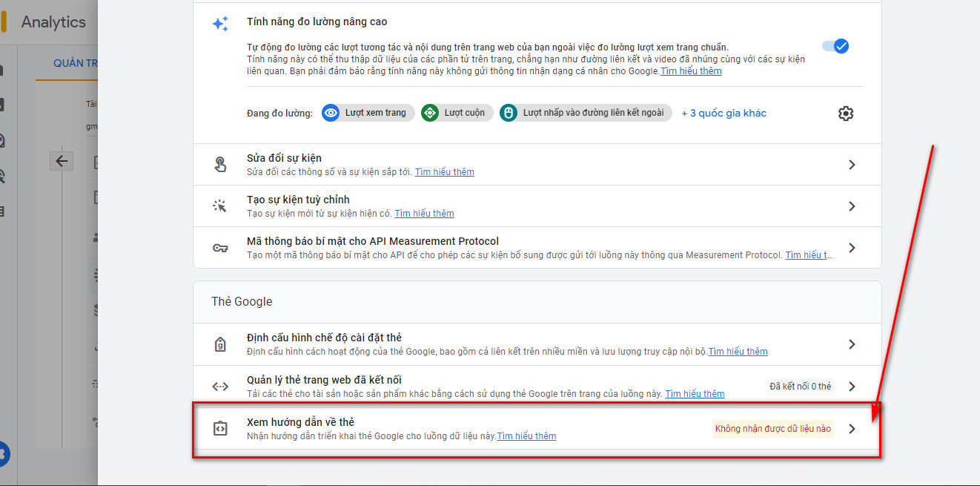980x486 pixels.
Task: Open Tìm hiểu thêm link under Tạo sự kiện tuỳ chỉnh
Action: pyautogui.click(x=424, y=214)
